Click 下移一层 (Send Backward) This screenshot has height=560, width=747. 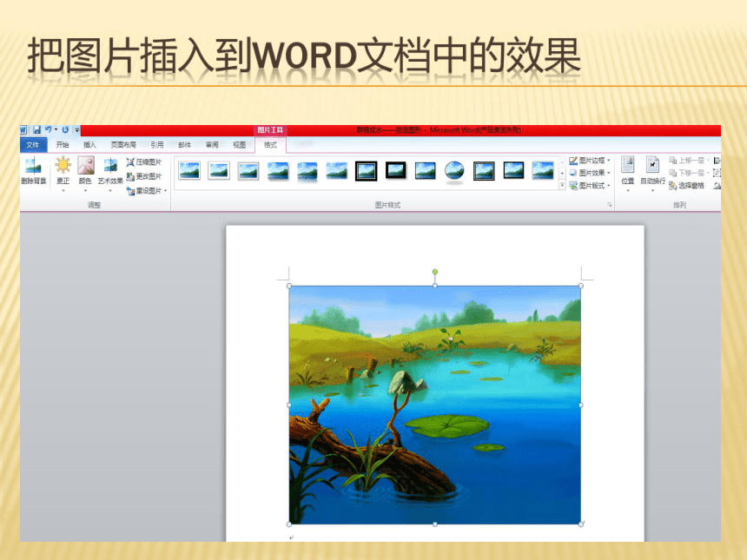686,173
